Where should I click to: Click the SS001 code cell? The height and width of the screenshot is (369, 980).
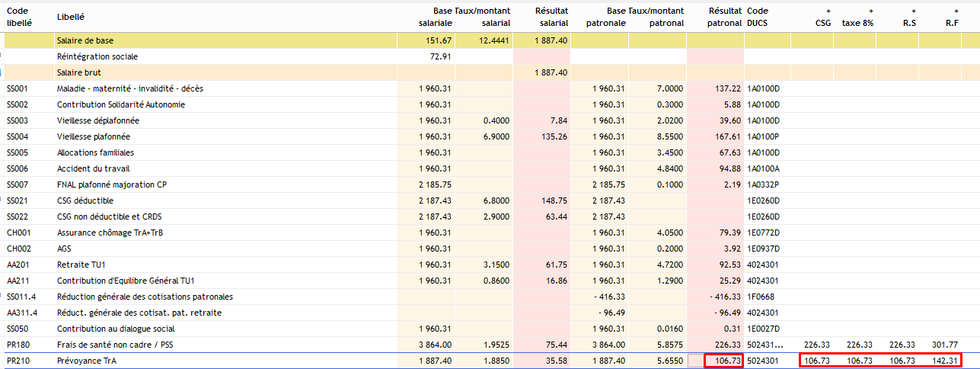(x=17, y=88)
